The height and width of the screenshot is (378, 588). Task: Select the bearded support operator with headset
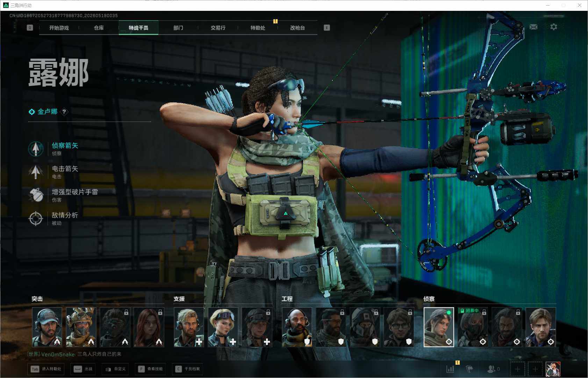coord(189,327)
